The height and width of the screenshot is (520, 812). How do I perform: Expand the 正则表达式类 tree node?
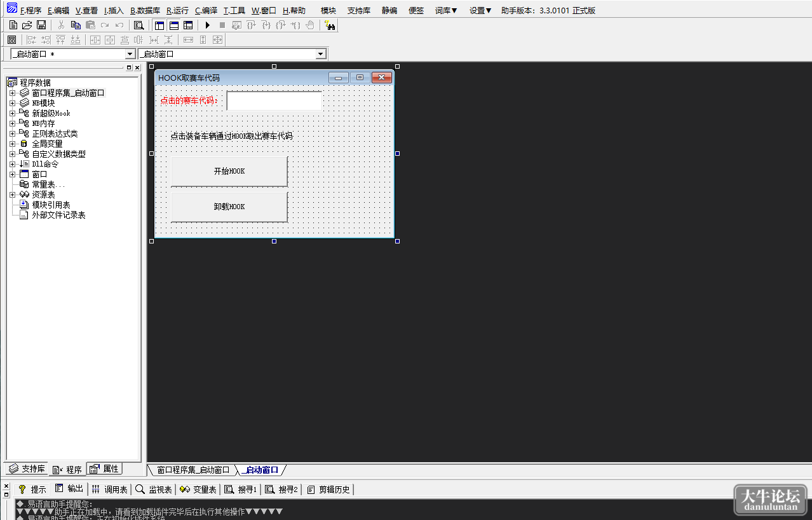tap(12, 133)
